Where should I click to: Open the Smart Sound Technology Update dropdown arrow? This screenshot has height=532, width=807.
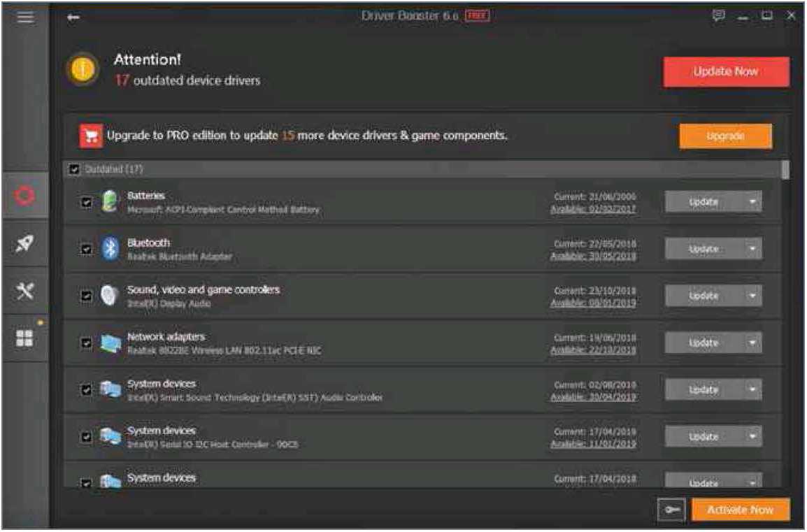pos(752,389)
